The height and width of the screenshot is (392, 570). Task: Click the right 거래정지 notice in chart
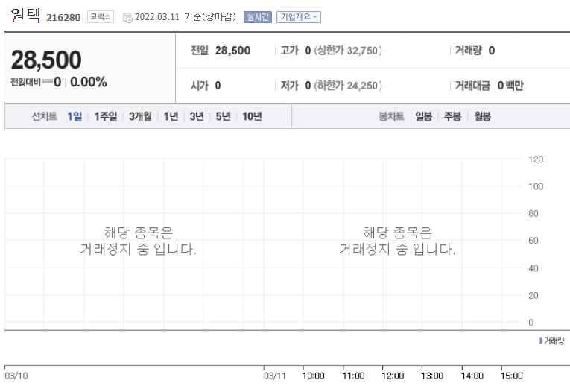click(397, 241)
